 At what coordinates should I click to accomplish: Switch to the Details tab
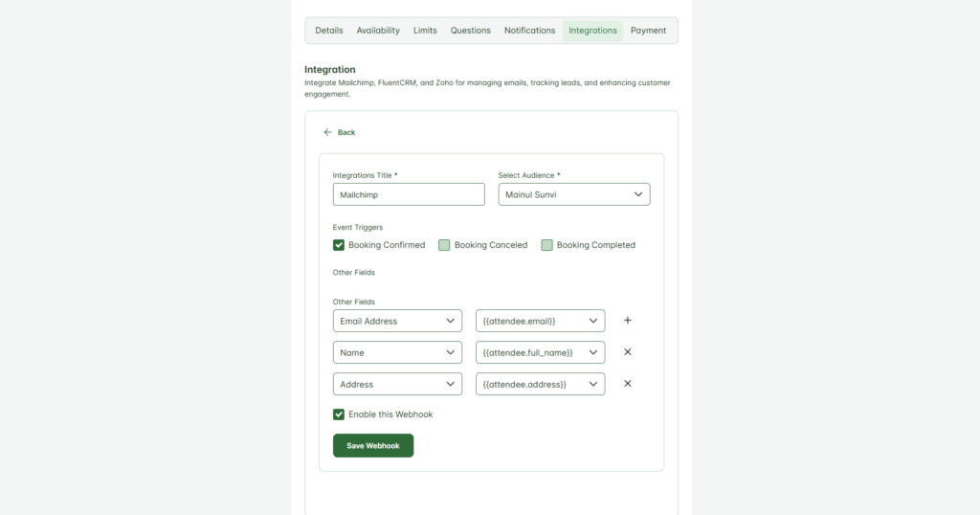(x=329, y=31)
